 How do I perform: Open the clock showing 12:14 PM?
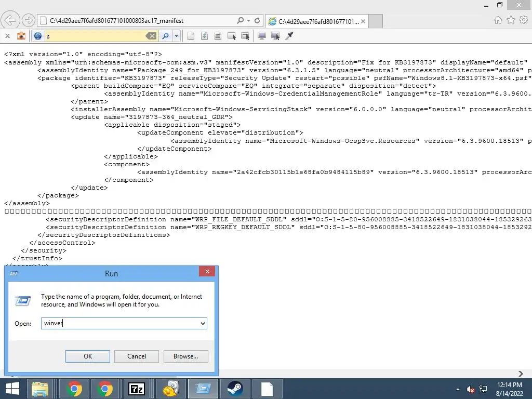509,389
